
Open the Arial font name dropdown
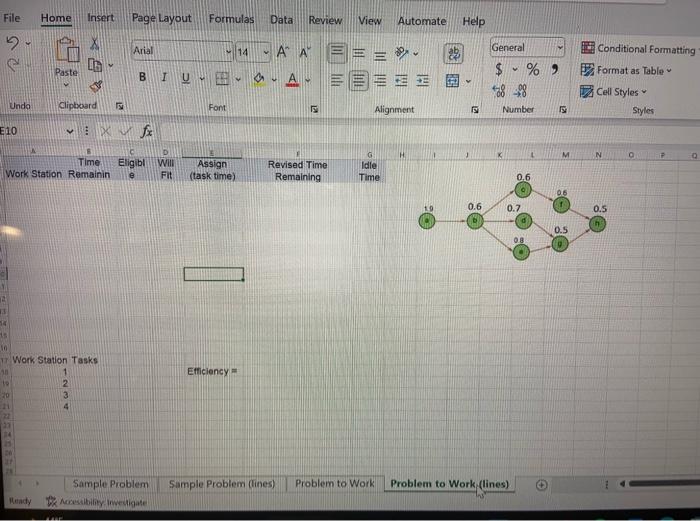(x=228, y=52)
